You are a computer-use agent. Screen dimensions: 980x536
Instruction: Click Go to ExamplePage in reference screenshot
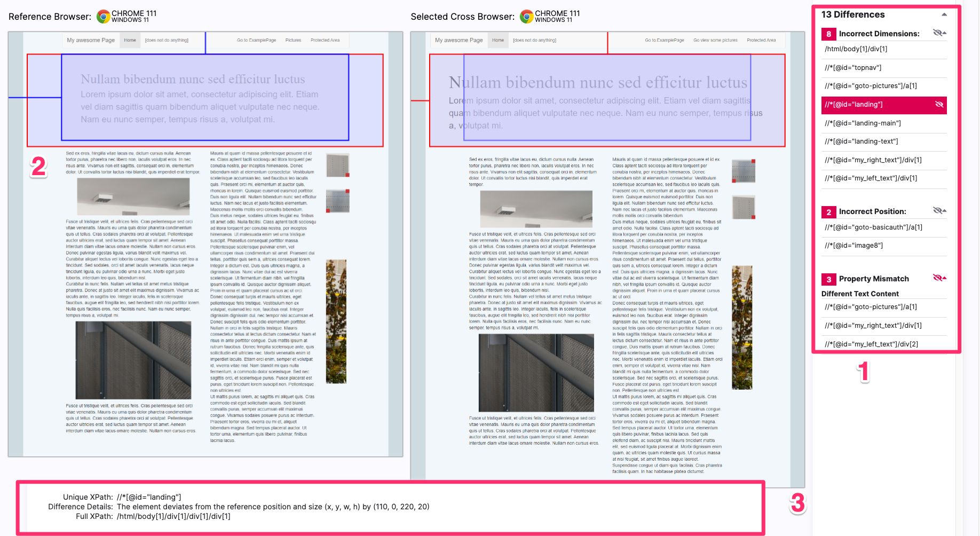[x=257, y=40]
